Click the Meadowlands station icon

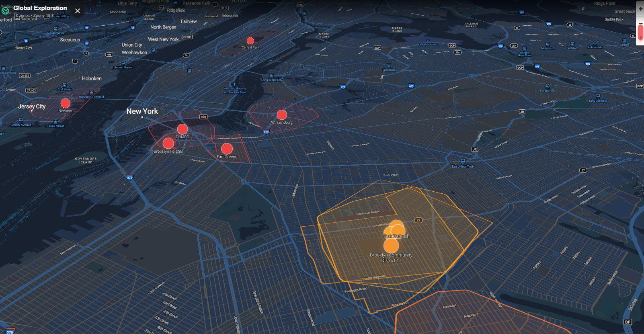point(55,29)
